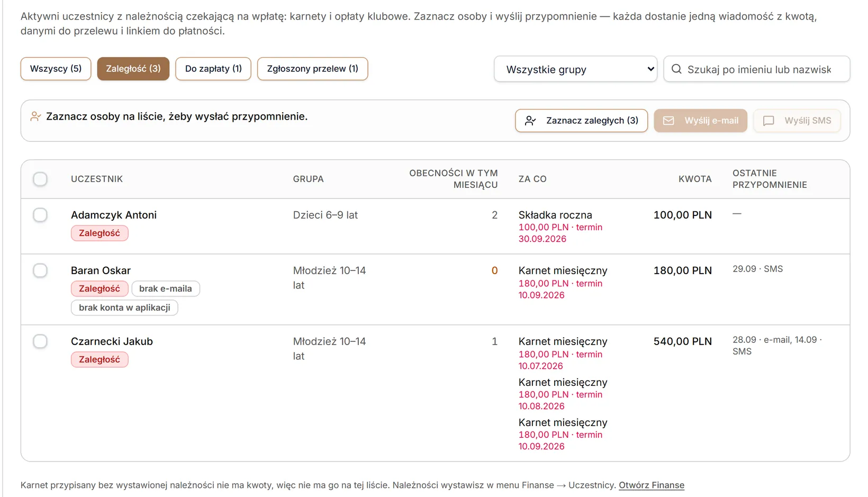Open the Otwórz Finanse link
The image size is (868, 497).
pos(652,485)
